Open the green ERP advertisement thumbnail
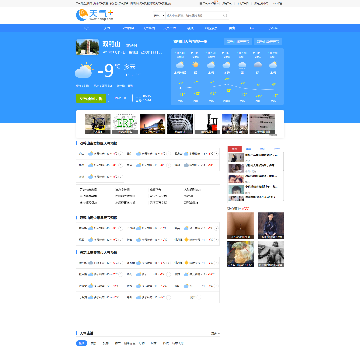The width and height of the screenshot is (360, 360). (125, 124)
